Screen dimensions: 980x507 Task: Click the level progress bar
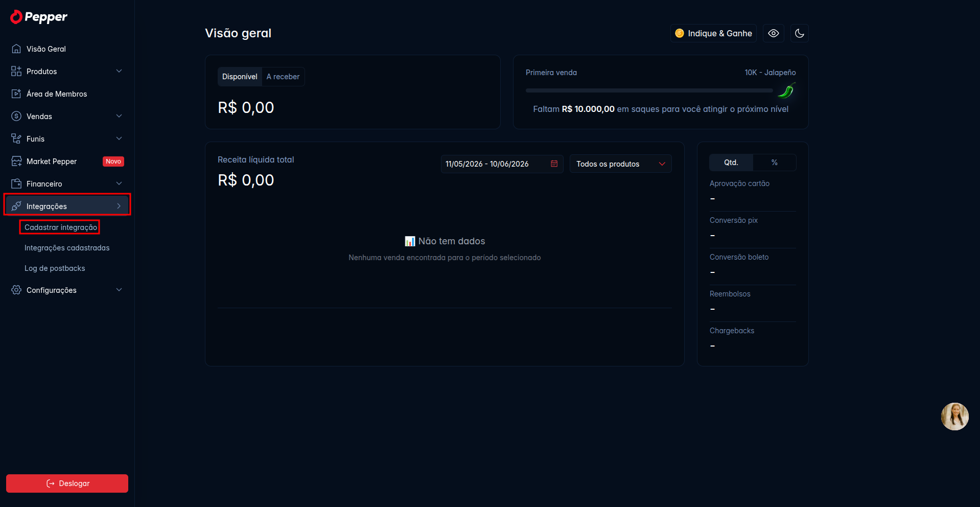(x=649, y=90)
